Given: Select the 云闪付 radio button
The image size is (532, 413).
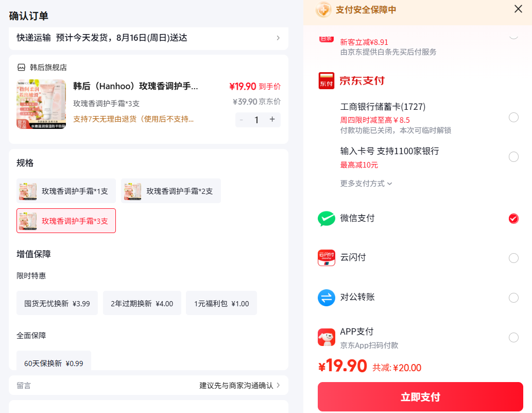Looking at the screenshot, I should 513,258.
